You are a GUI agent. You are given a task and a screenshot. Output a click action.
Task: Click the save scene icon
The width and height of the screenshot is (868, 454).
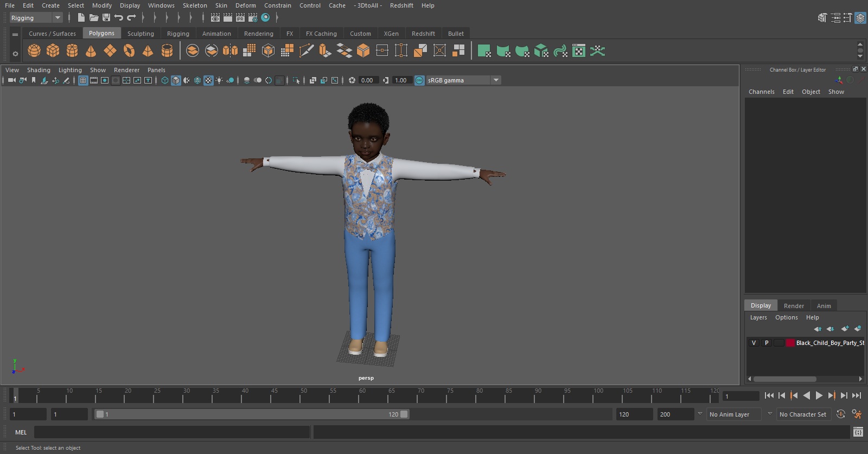pyautogui.click(x=106, y=18)
